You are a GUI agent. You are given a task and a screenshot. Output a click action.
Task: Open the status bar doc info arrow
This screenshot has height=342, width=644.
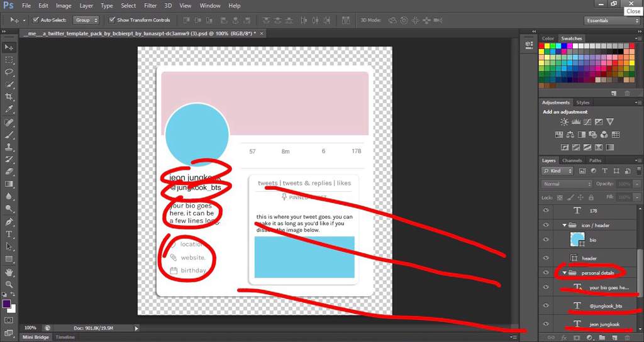(136, 328)
